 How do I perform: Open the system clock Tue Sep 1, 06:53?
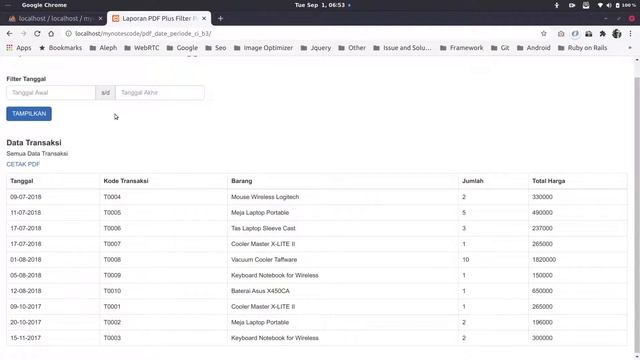(x=320, y=5)
